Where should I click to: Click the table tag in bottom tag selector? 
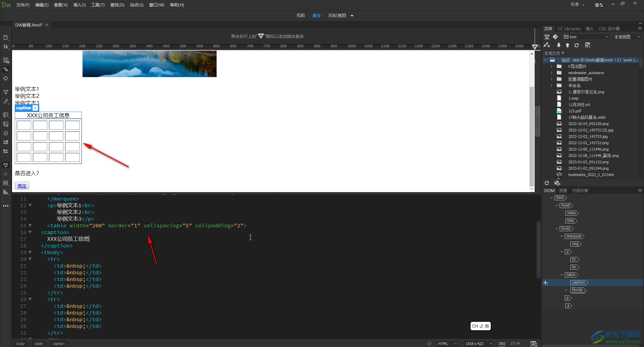click(x=39, y=344)
